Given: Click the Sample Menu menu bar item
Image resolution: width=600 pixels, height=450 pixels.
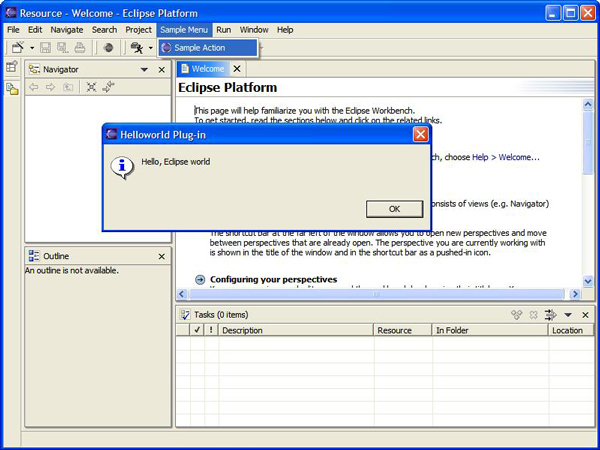Looking at the screenshot, I should tap(184, 30).
